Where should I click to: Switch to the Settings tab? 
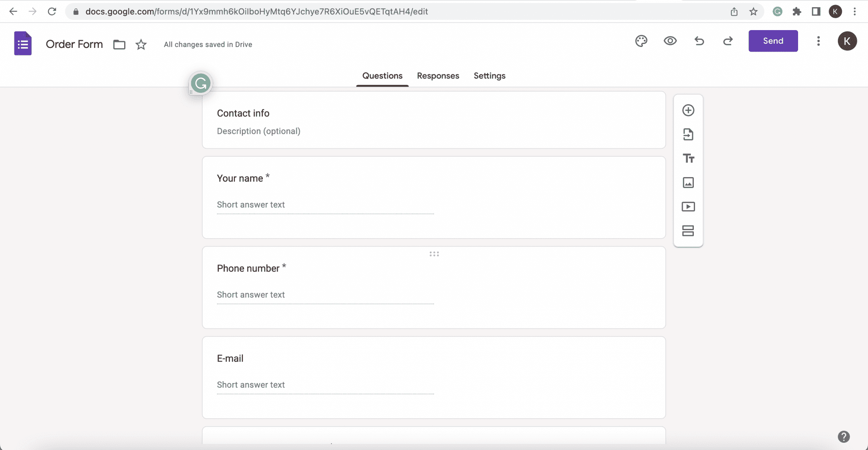point(490,76)
